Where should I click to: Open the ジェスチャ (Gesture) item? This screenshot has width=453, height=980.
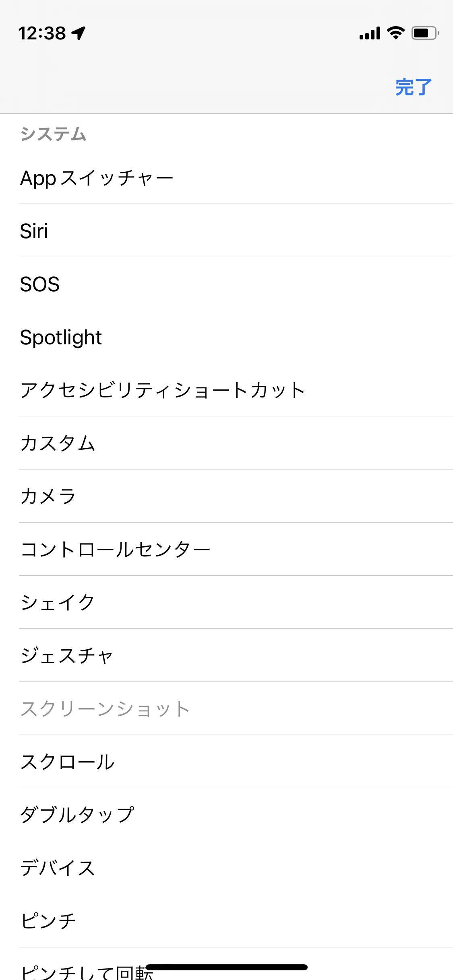(x=67, y=656)
